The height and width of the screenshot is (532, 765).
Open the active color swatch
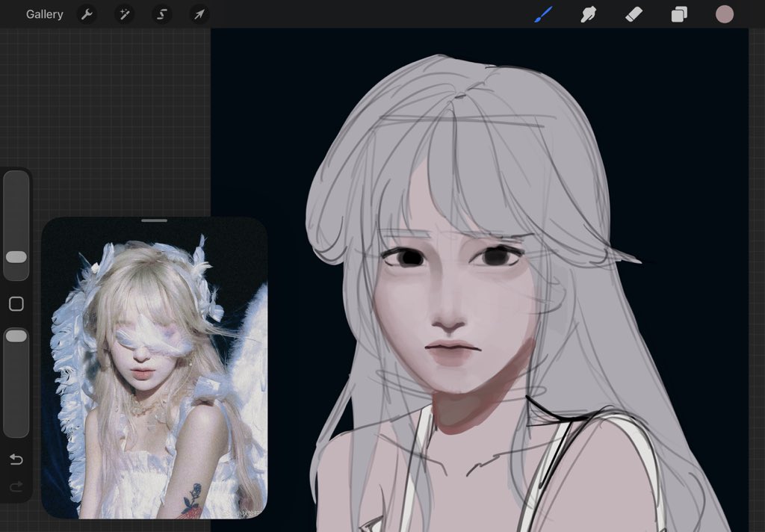725,15
